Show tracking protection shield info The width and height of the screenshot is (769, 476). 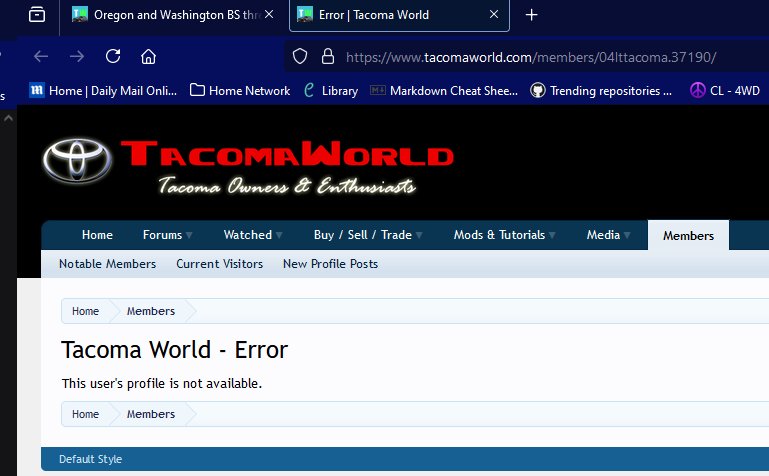tap(300, 57)
